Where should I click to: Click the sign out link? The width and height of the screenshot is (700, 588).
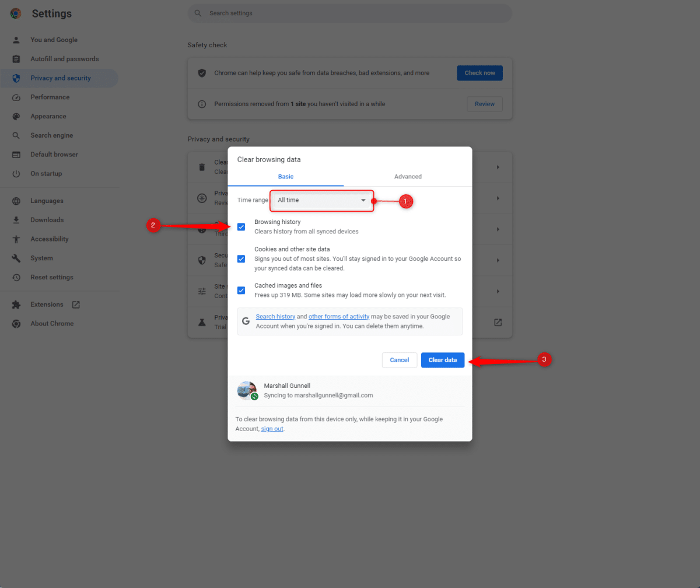pos(272,428)
